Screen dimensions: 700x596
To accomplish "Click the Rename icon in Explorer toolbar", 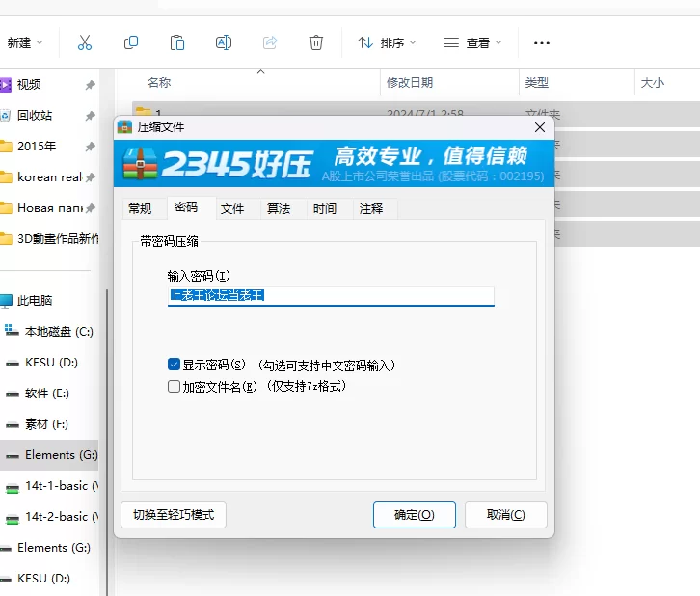I will (x=224, y=42).
